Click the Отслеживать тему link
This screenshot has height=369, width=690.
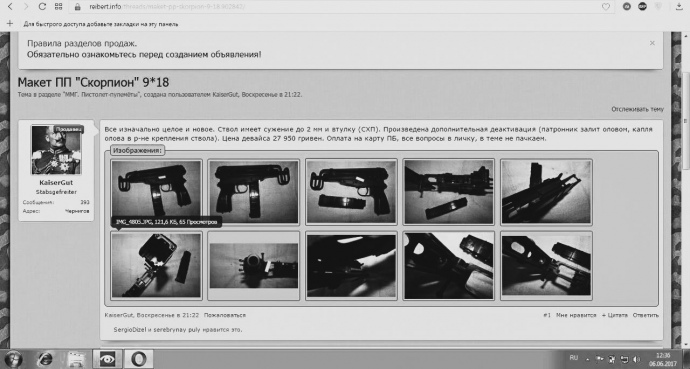pyautogui.click(x=637, y=109)
